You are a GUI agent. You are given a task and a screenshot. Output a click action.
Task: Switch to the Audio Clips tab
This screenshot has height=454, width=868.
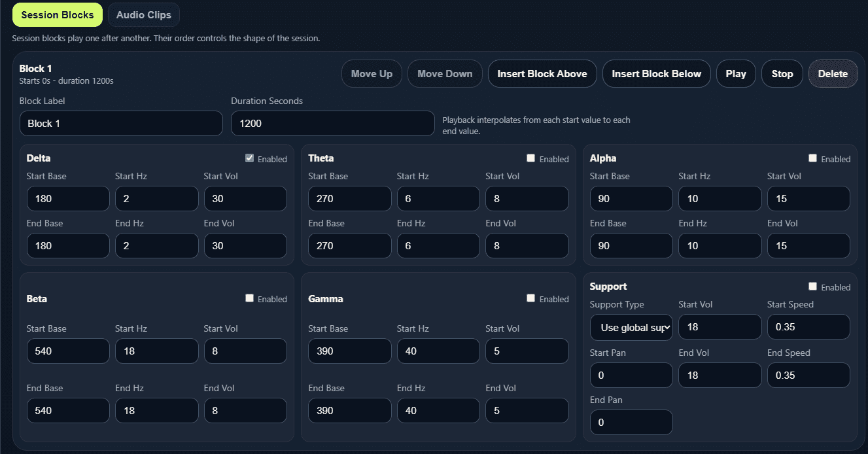(144, 15)
